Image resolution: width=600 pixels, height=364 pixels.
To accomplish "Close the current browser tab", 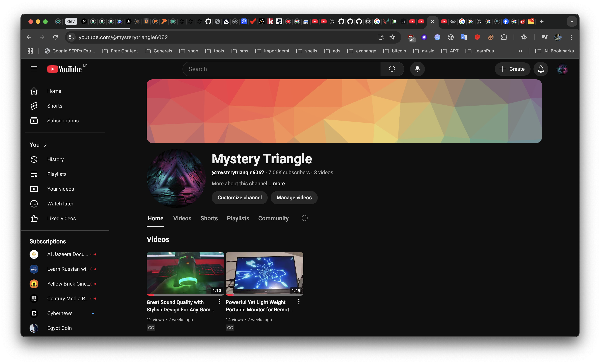I will coord(432,21).
